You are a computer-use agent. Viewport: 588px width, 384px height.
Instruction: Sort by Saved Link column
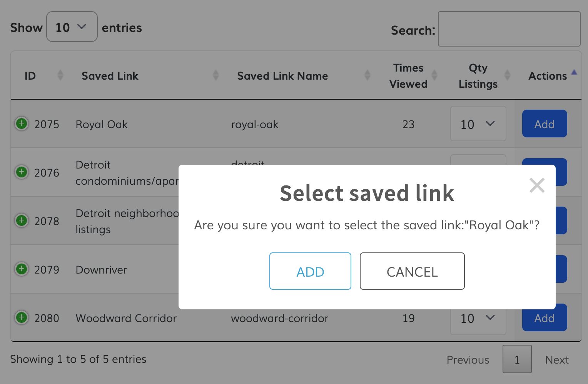pos(110,76)
